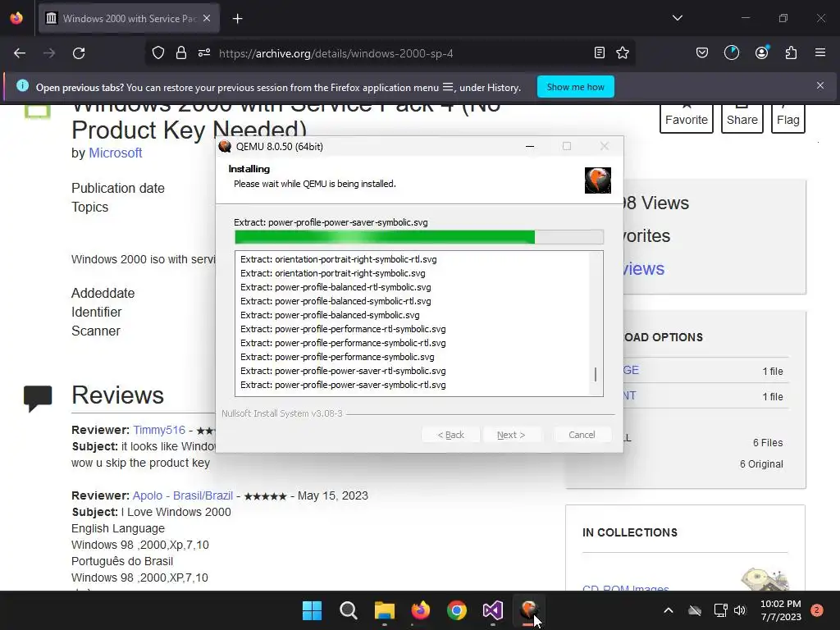Open volume control in system tray

[740, 610]
